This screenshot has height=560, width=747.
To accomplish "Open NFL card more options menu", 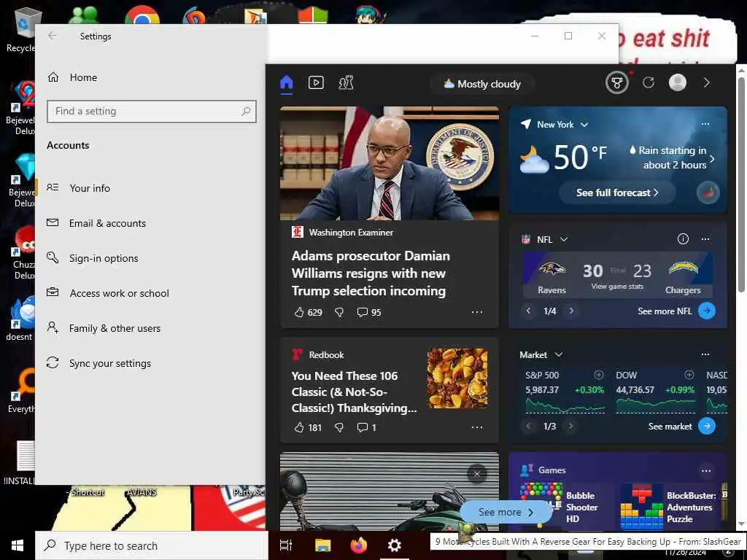I will (705, 239).
